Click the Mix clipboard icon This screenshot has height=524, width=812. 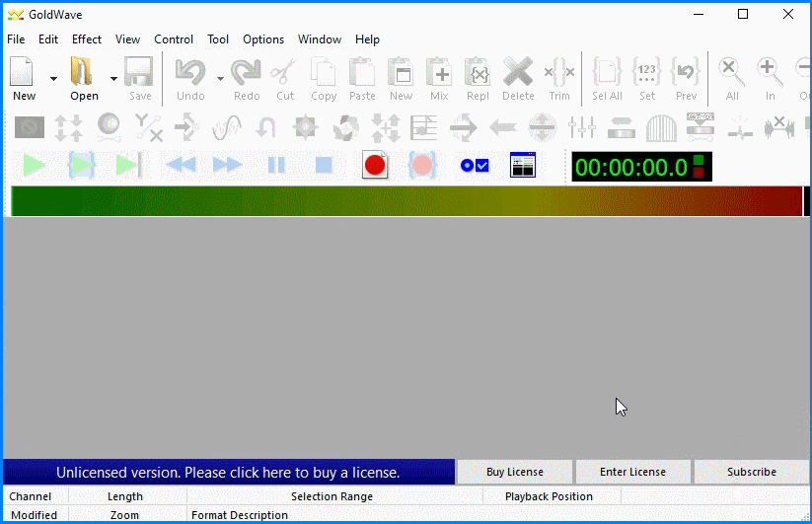pos(439,72)
